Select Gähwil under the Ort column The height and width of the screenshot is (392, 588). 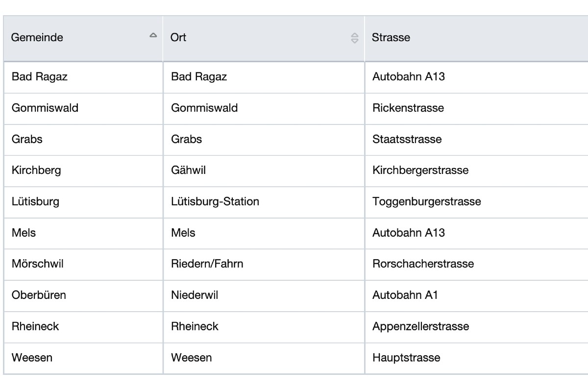coord(187,171)
